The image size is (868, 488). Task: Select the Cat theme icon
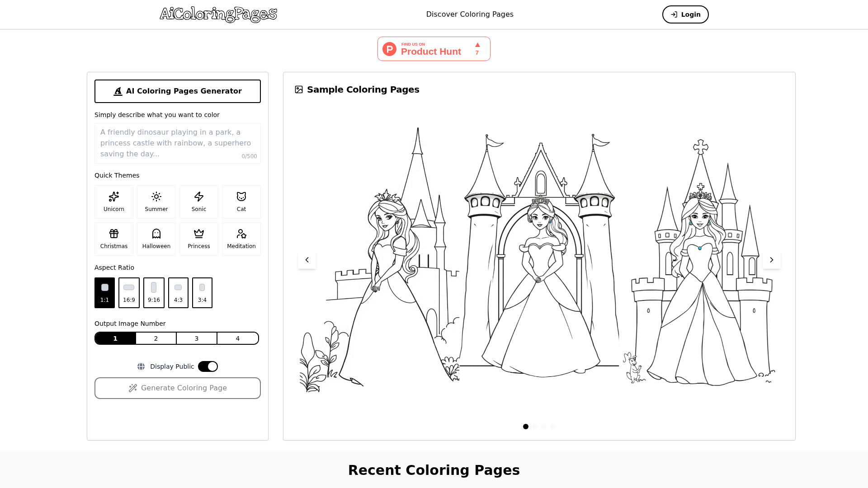coord(241,202)
